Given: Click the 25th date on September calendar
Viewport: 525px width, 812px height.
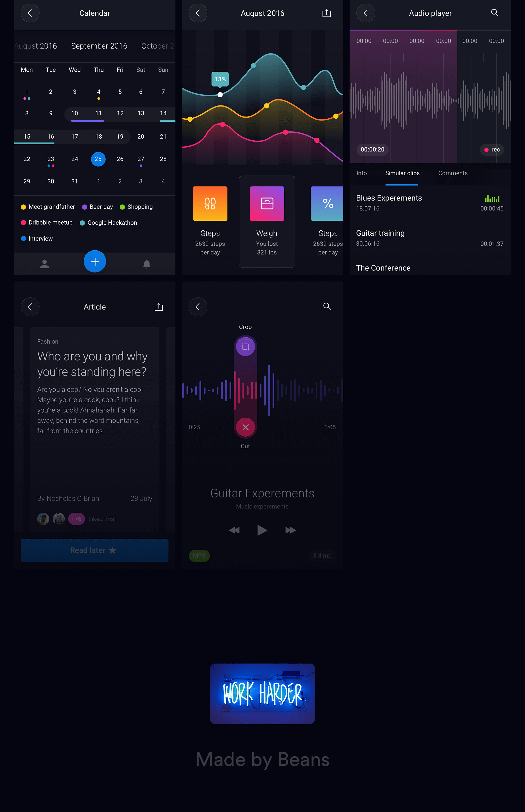Looking at the screenshot, I should [x=97, y=159].
